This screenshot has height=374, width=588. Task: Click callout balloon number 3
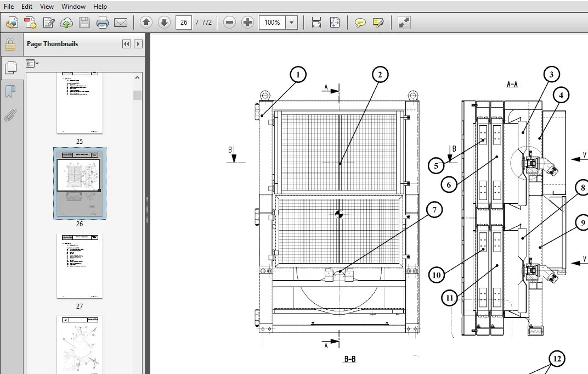(x=551, y=74)
